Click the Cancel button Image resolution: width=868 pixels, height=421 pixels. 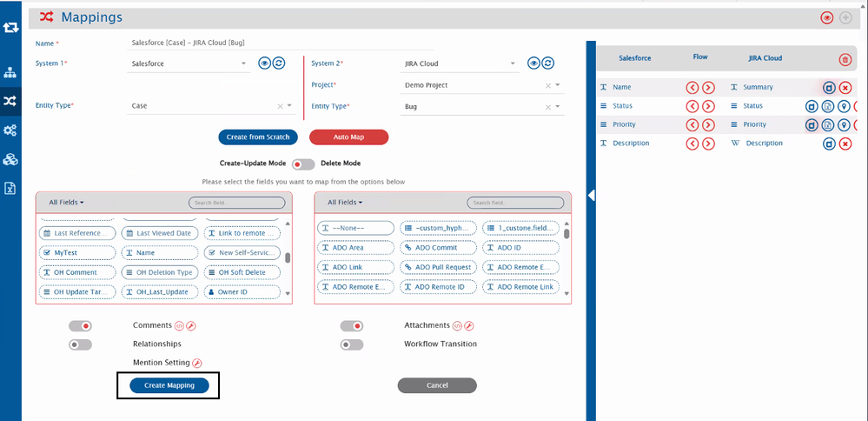tap(437, 385)
